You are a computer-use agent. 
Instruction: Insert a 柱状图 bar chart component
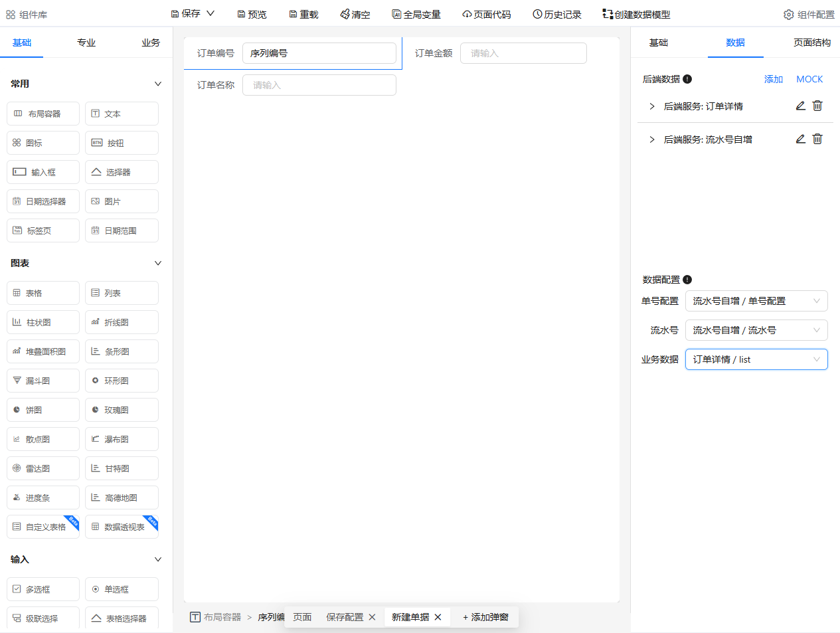[x=42, y=322]
